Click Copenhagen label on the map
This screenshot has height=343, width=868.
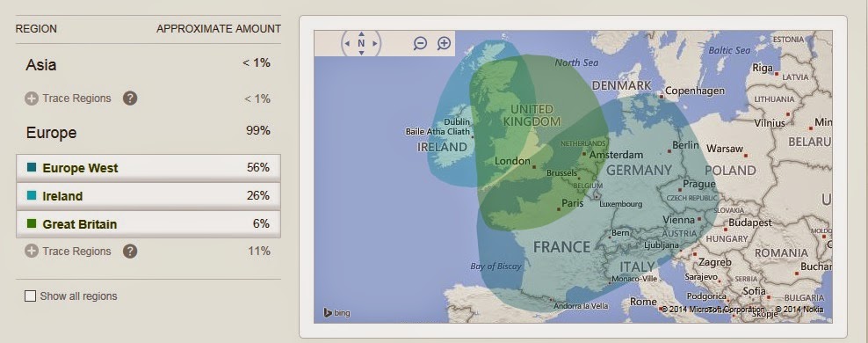click(x=695, y=91)
